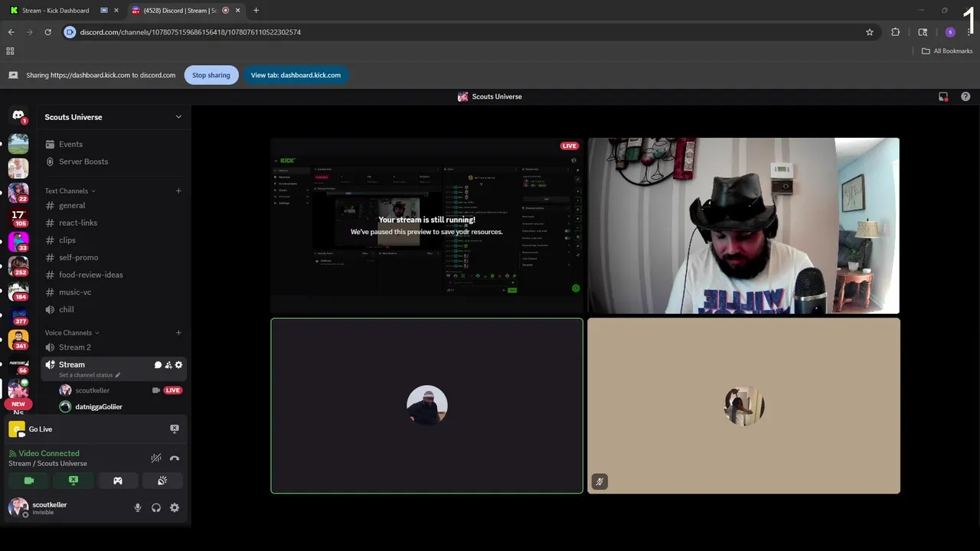Go back in browser history
Viewport: 980px width, 551px height.
(11, 32)
